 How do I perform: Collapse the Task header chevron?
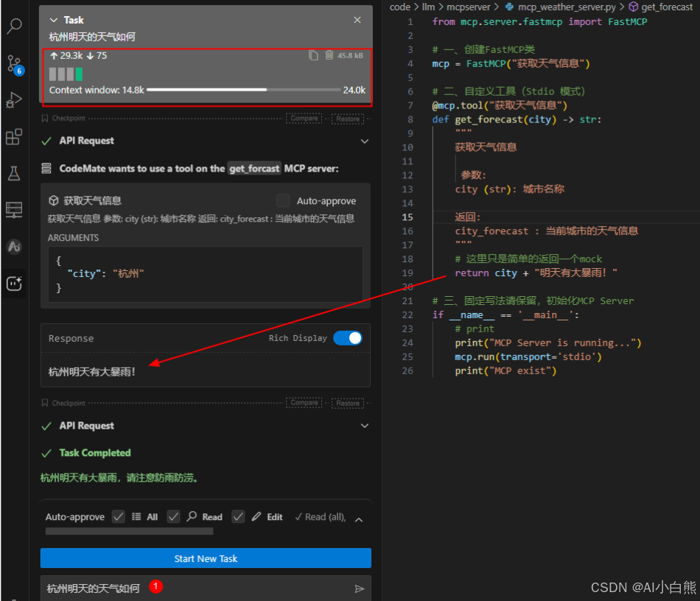54,20
